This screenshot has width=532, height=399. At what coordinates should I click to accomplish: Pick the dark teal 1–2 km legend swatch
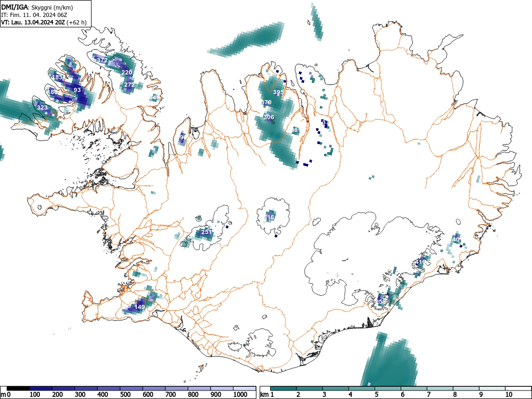(284, 388)
